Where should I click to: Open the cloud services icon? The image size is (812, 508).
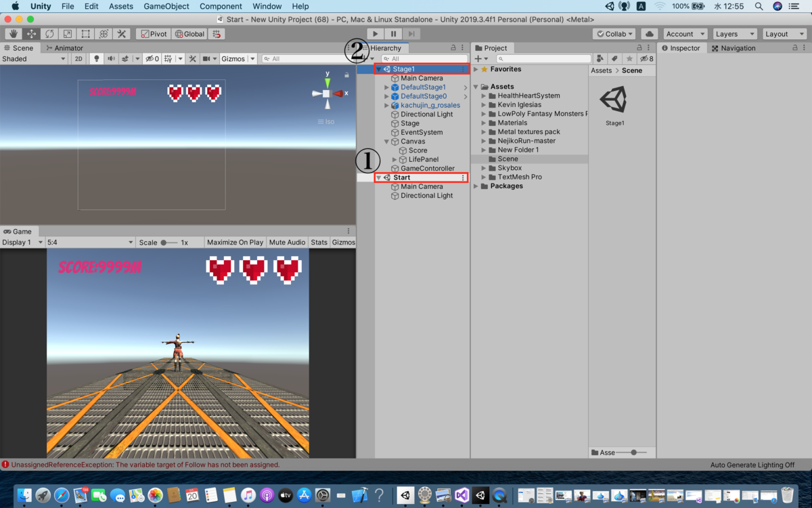click(649, 34)
